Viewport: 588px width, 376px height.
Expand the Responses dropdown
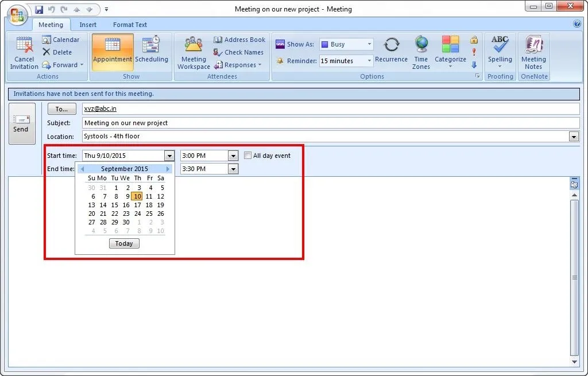[x=238, y=65]
